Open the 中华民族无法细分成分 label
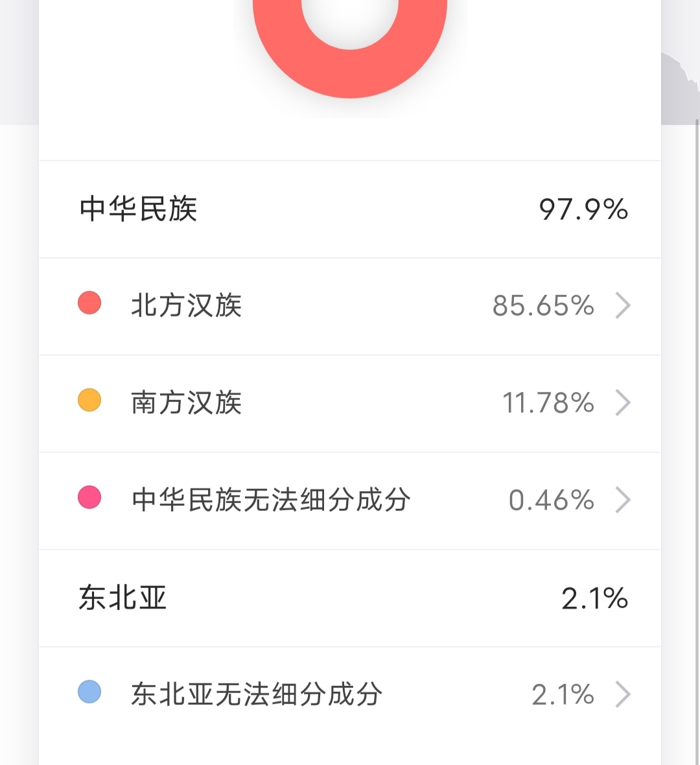 [x=271, y=500]
